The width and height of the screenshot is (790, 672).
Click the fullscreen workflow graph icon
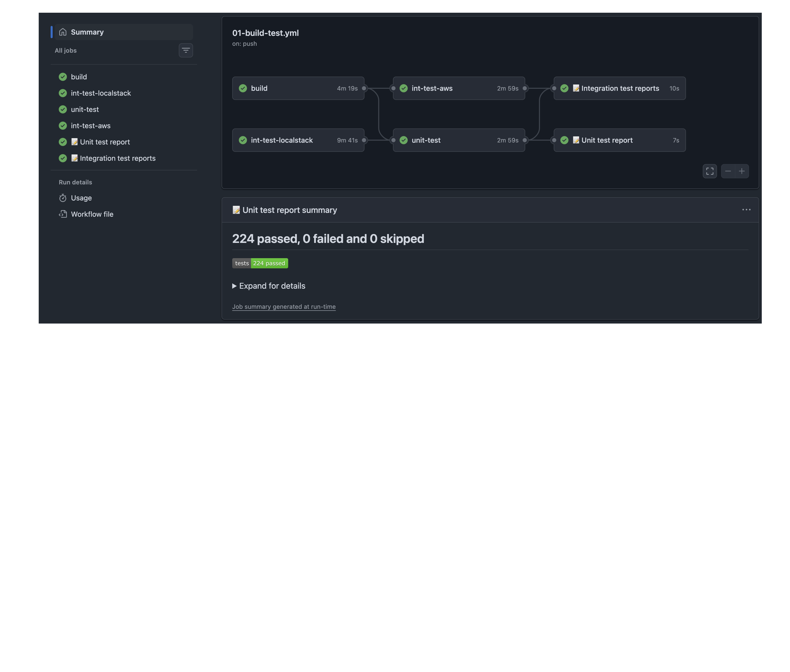coord(710,171)
